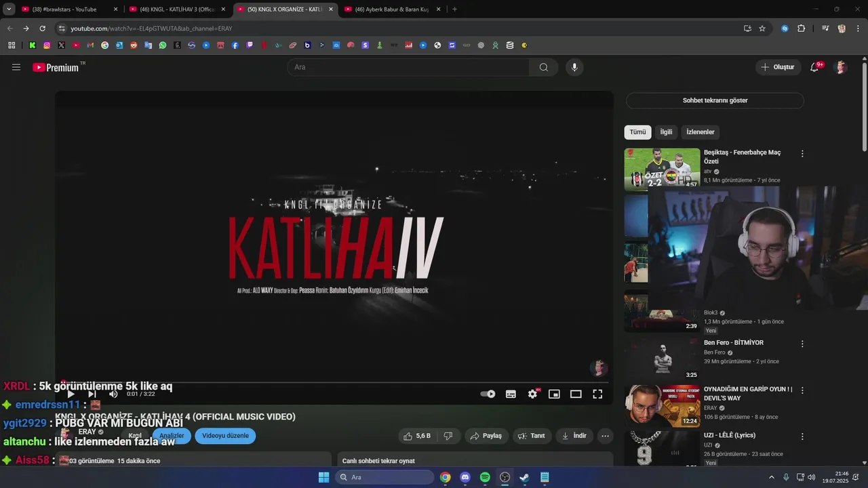
Task: Like the video showing 5,6 B
Action: (x=417, y=436)
